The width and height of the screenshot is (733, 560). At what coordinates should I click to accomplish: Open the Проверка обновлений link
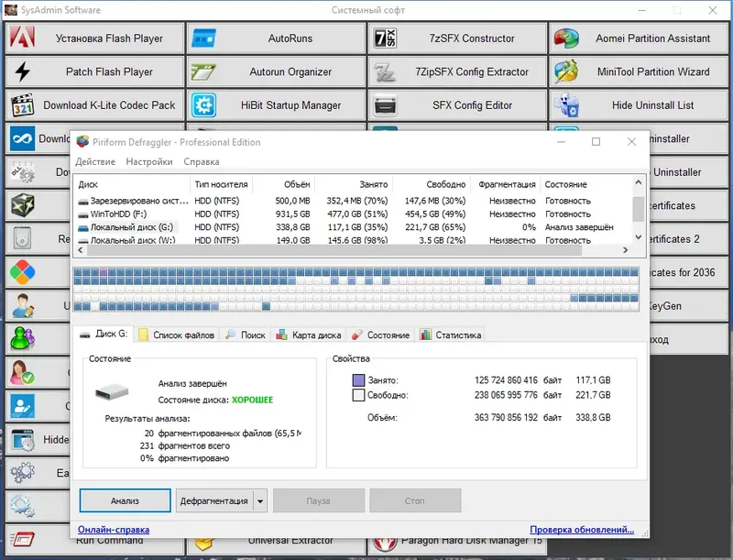[582, 530]
